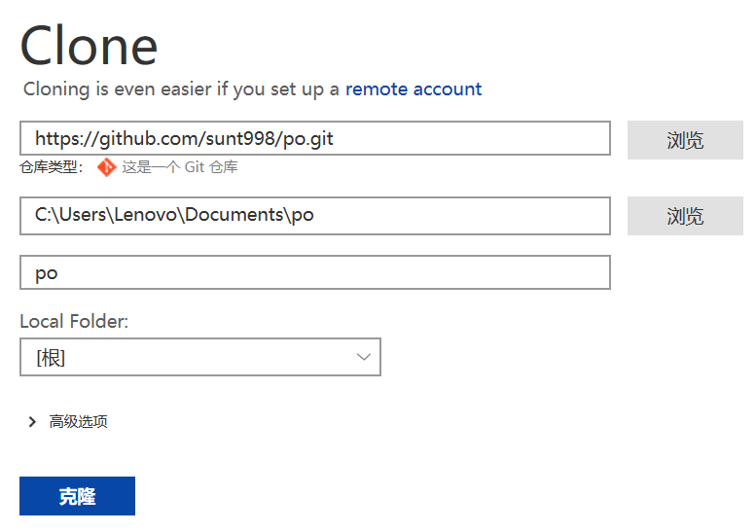Click 浏览 beside the GitHub URL field
Viewport: 756px width, 532px height.
tap(685, 140)
